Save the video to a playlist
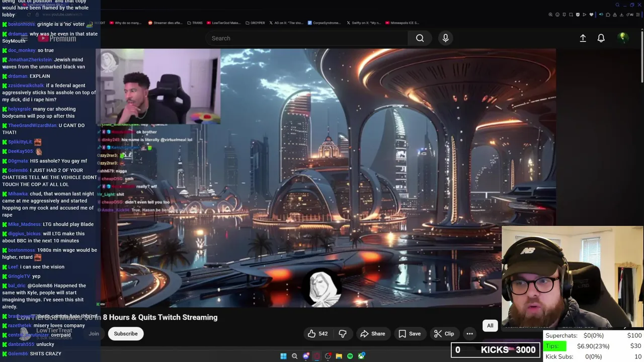The height and width of the screenshot is (362, 644). pos(410,333)
